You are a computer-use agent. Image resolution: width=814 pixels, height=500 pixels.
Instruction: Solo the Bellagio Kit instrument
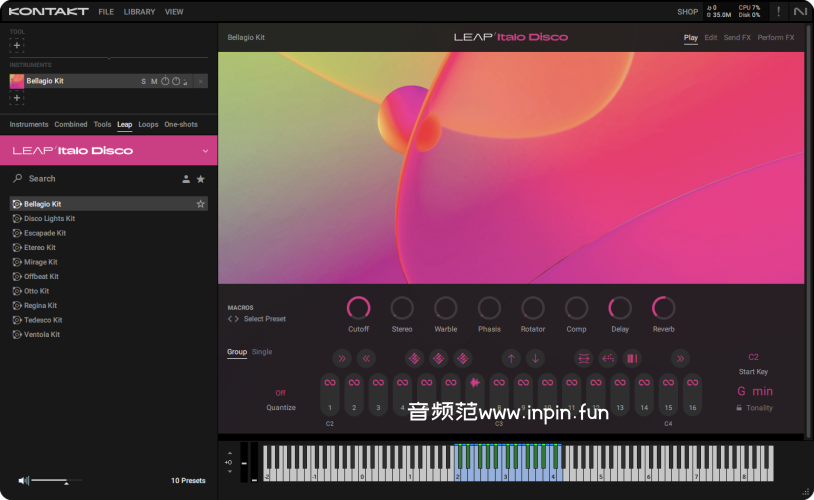click(143, 81)
